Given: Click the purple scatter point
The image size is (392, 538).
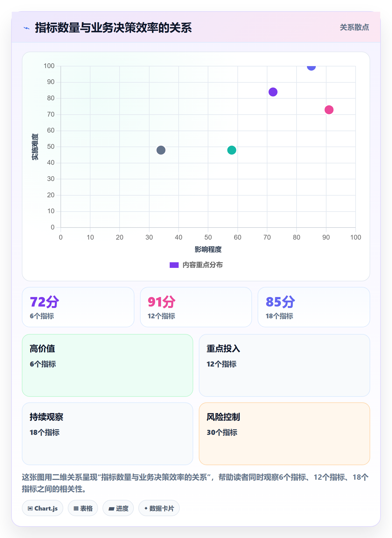Looking at the screenshot, I should [273, 92].
